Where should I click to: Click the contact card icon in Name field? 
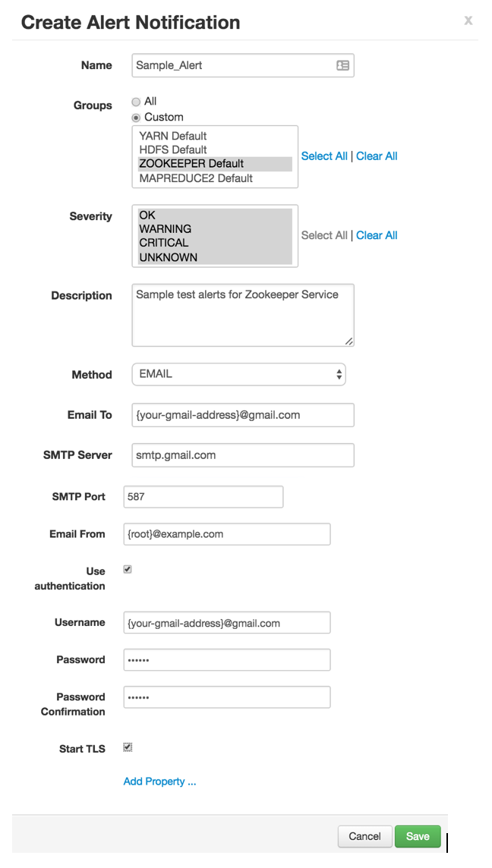click(x=342, y=66)
